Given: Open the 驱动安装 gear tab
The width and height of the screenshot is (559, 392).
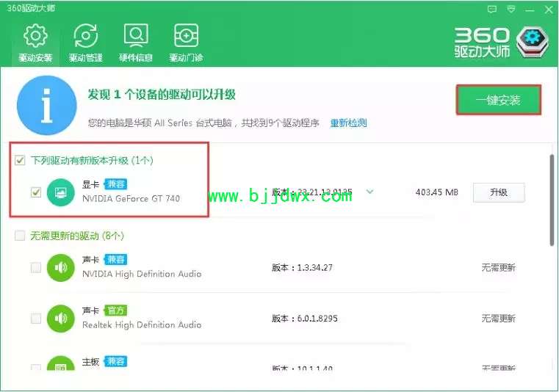Looking at the screenshot, I should (x=35, y=43).
